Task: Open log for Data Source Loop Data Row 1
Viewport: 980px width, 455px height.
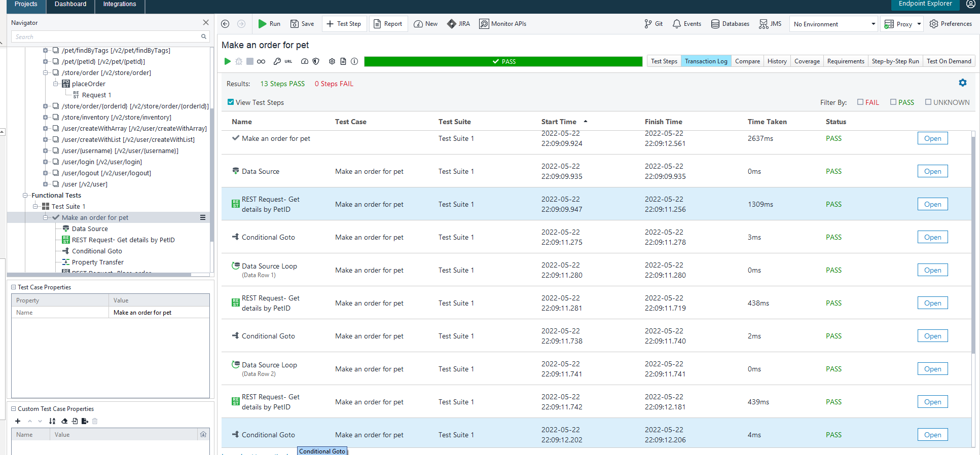Action: click(932, 270)
